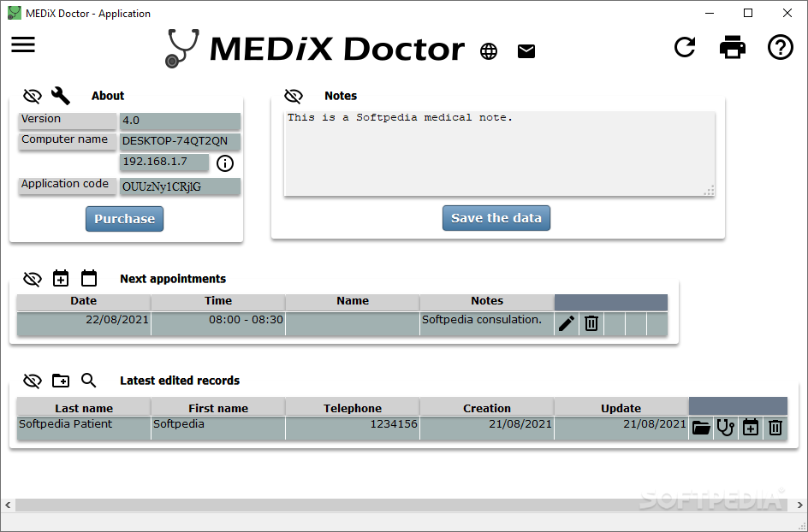Screen dimensions: 808x532
Task: Click the Softpedia Patient last name cell
Action: click(x=84, y=428)
